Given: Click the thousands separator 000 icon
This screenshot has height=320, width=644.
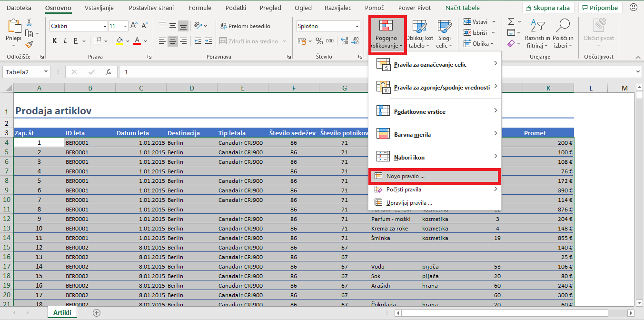Looking at the screenshot, I should [x=330, y=41].
